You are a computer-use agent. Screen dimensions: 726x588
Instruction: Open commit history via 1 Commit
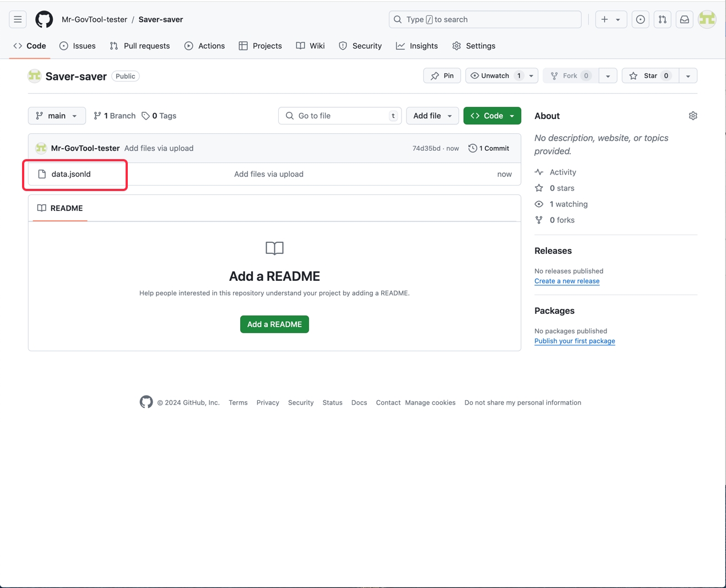pyautogui.click(x=489, y=148)
